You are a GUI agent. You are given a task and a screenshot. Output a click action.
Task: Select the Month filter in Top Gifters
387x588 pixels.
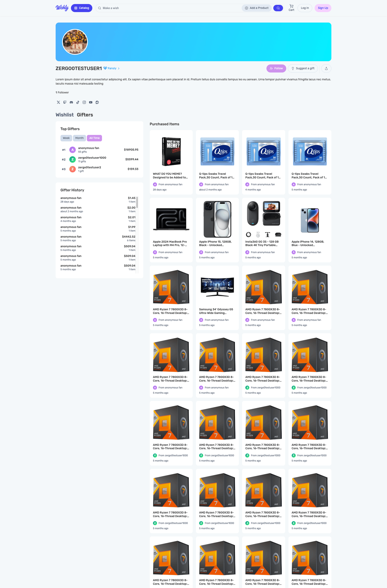coord(79,138)
